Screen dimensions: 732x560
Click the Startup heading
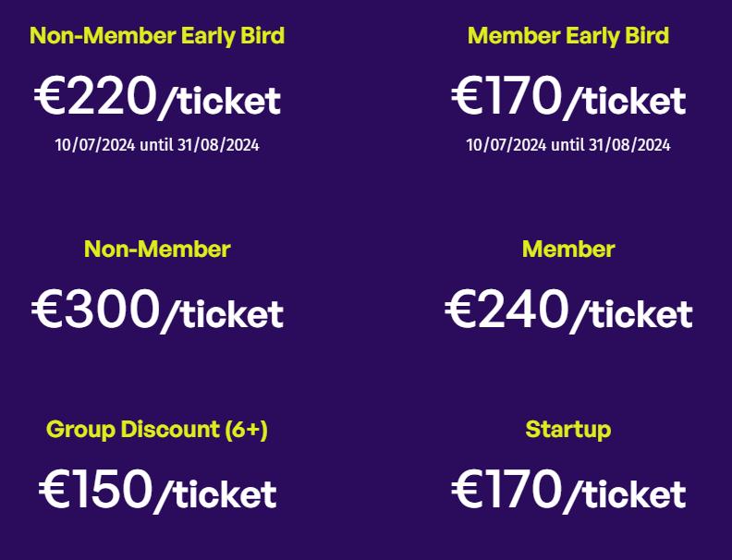568,430
